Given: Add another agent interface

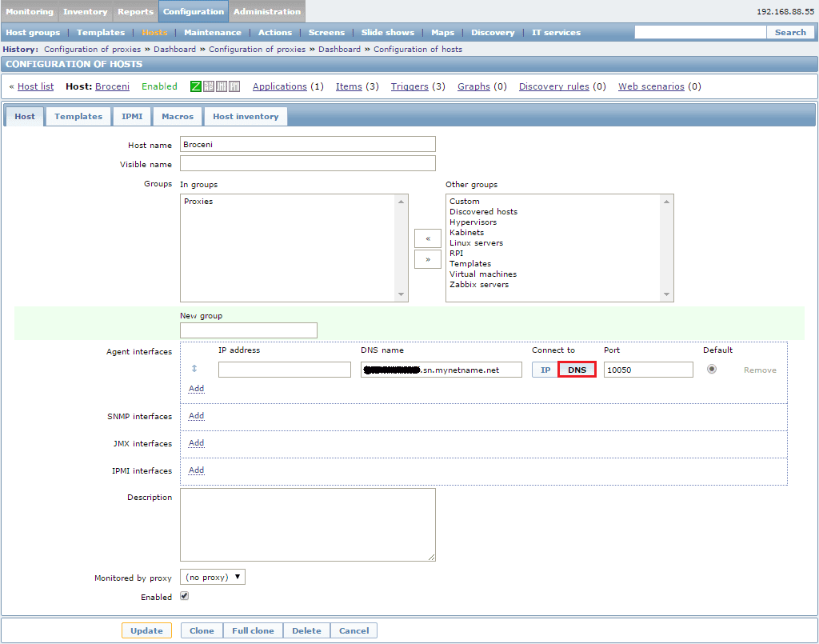Looking at the screenshot, I should click(x=197, y=389).
